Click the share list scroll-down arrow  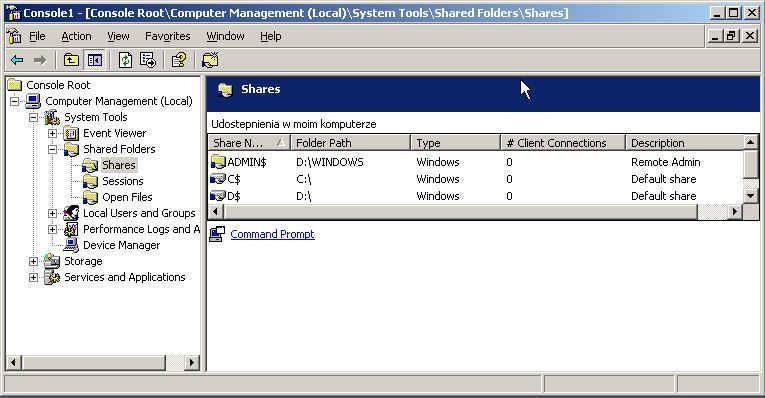[750, 196]
